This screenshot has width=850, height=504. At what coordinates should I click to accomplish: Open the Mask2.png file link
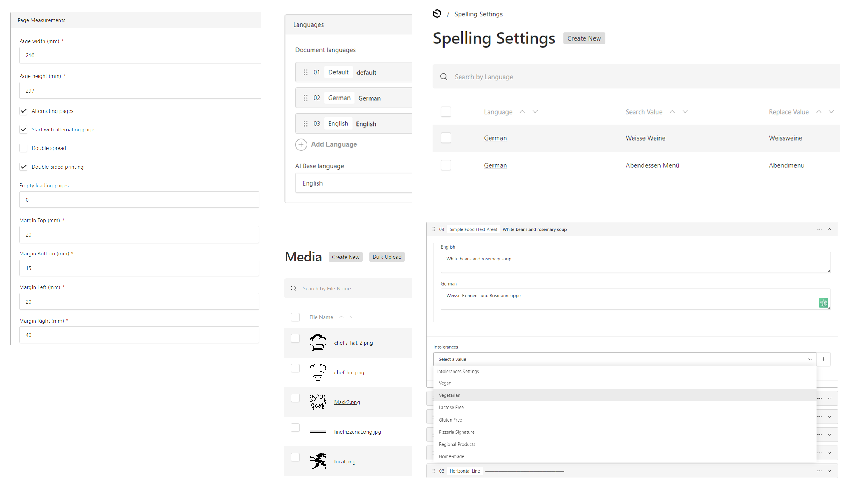(x=347, y=402)
